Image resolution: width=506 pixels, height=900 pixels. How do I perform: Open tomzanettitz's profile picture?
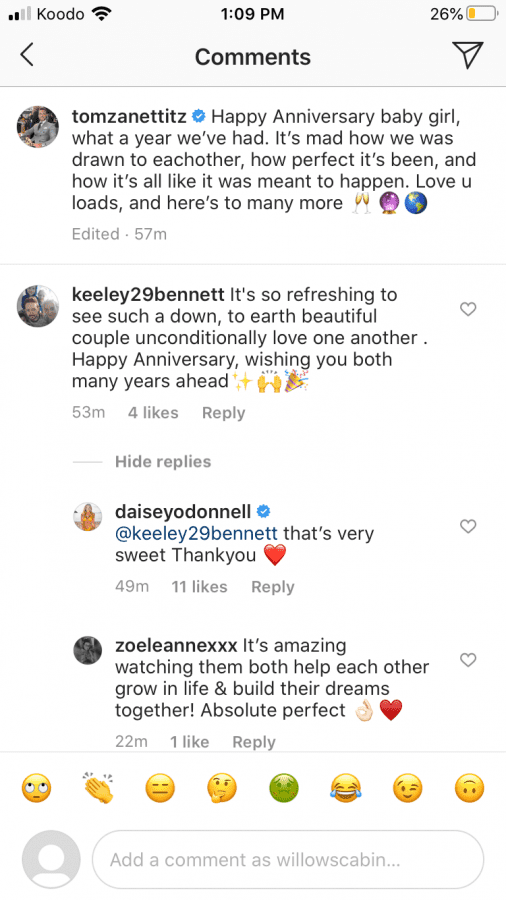coord(38,127)
